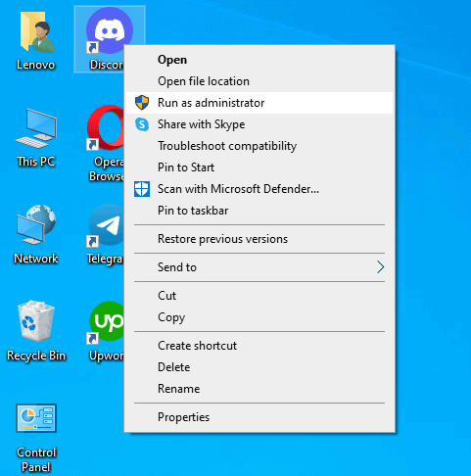The width and height of the screenshot is (471, 476).
Task: Choose Delete from the context menu
Action: click(259, 367)
